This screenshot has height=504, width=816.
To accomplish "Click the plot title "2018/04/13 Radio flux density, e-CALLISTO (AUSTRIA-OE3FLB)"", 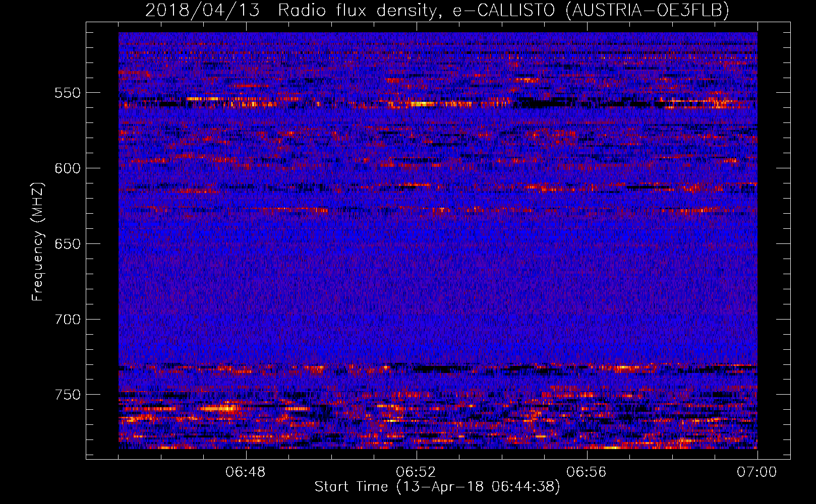I will pyautogui.click(x=437, y=10).
